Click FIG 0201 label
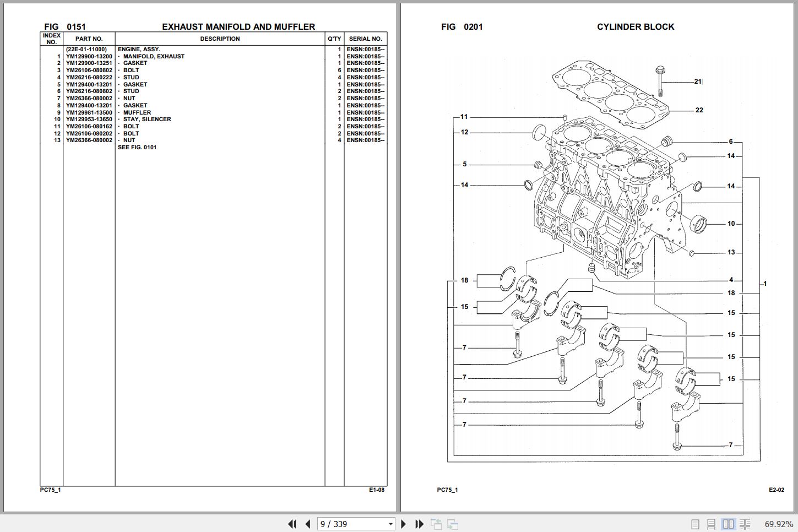The width and height of the screenshot is (798, 532). pyautogui.click(x=462, y=26)
